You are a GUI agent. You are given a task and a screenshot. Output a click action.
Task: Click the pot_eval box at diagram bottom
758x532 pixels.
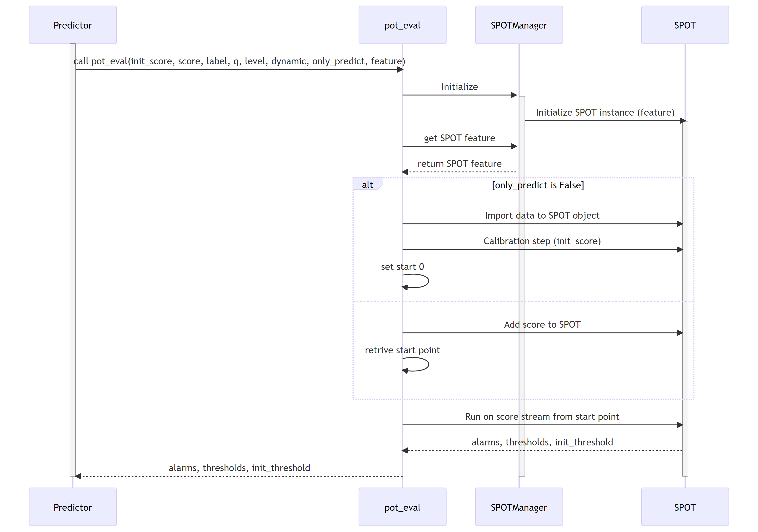point(402,507)
